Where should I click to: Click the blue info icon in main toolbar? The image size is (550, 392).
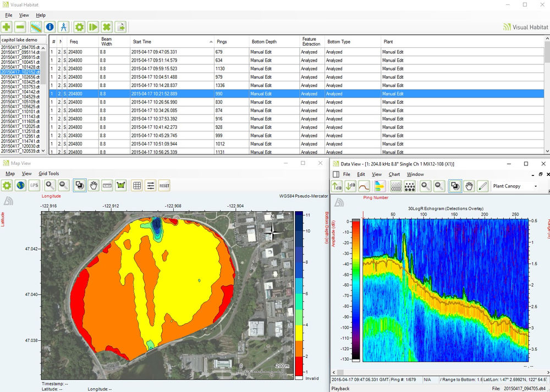[x=50, y=27]
